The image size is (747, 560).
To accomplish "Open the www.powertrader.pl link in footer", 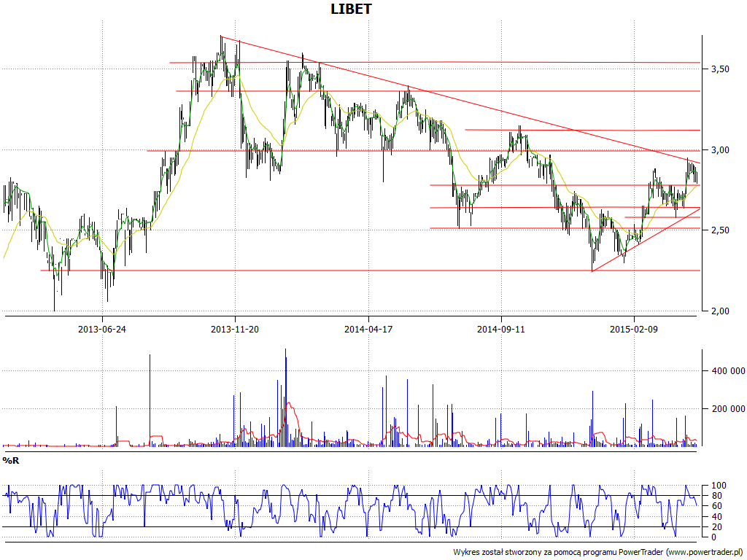I will pos(705,552).
